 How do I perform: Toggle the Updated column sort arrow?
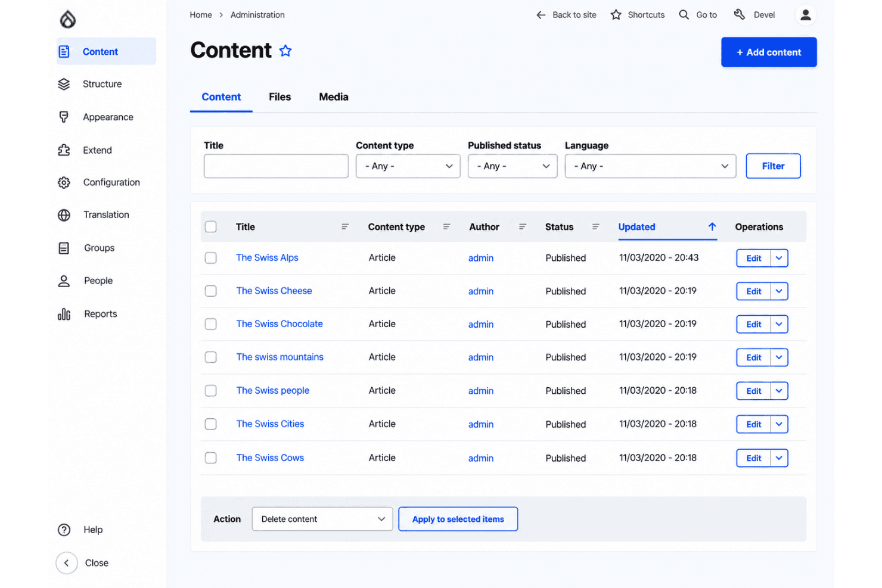click(x=712, y=227)
